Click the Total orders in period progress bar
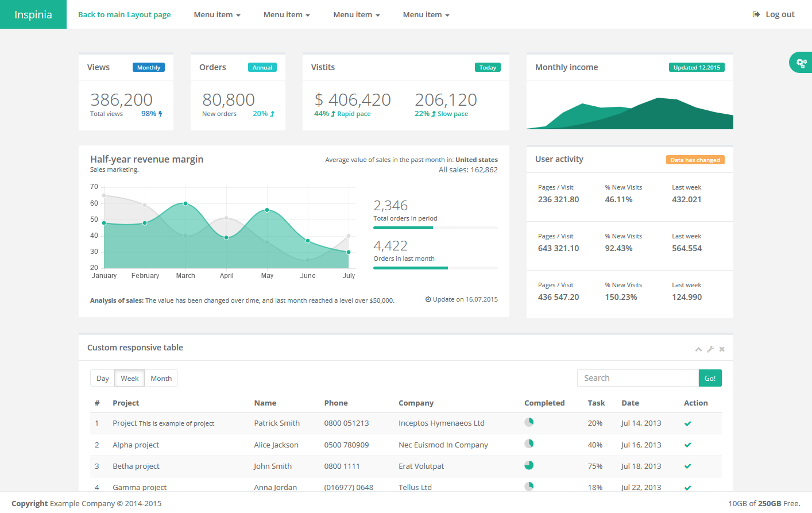812x513 pixels. 435,227
